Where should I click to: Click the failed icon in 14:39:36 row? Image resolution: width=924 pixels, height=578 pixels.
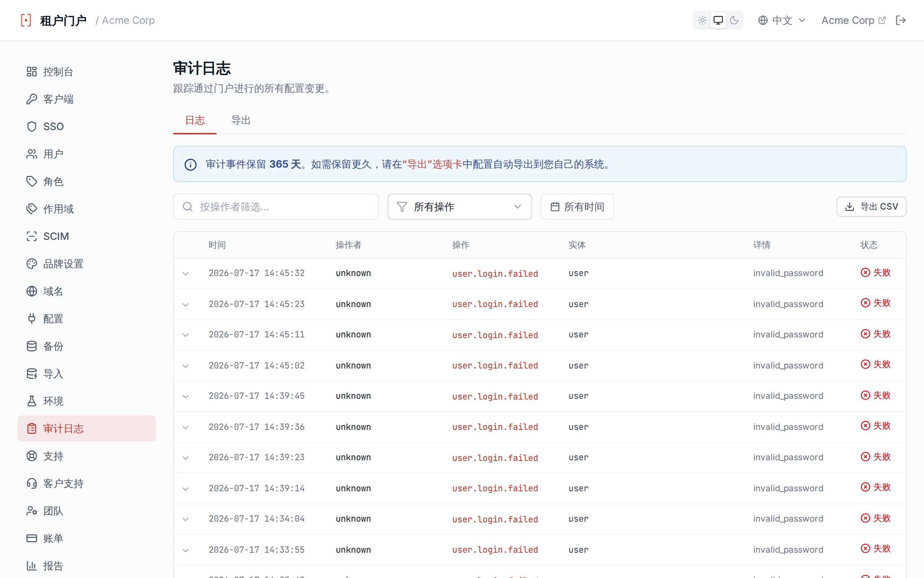pyautogui.click(x=865, y=426)
